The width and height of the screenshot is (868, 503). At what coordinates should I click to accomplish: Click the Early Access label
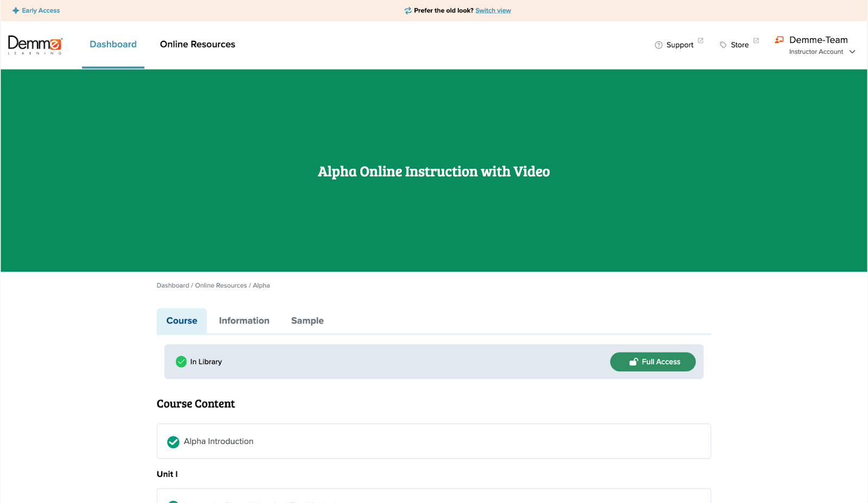tap(41, 10)
